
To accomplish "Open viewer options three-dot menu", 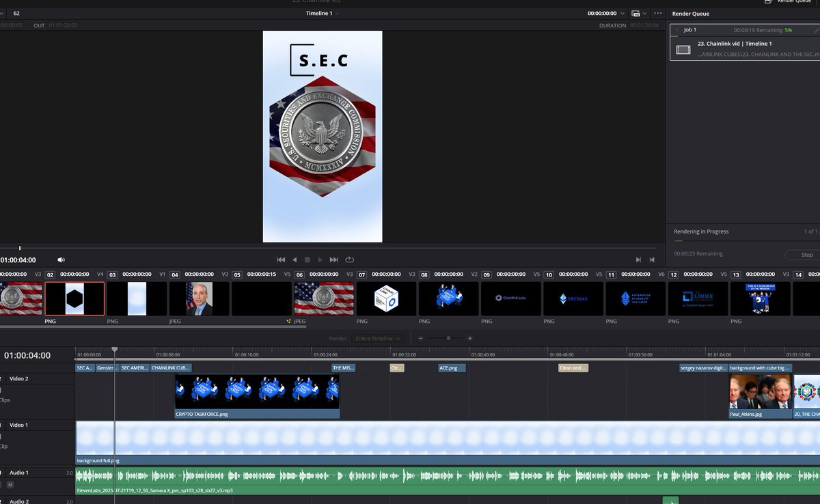I will (657, 13).
